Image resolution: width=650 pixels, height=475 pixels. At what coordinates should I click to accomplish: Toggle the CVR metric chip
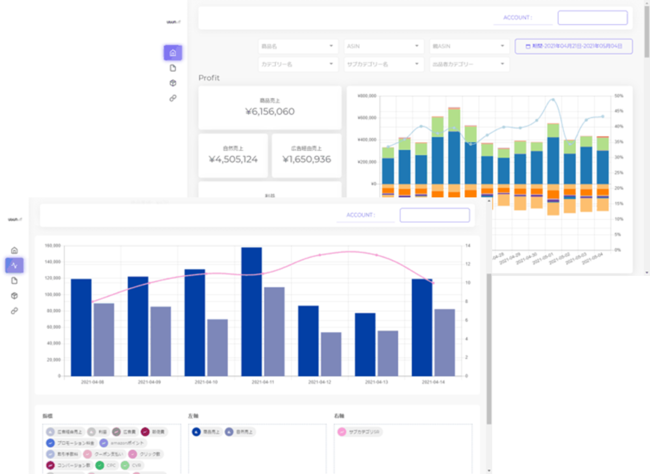(x=131, y=465)
